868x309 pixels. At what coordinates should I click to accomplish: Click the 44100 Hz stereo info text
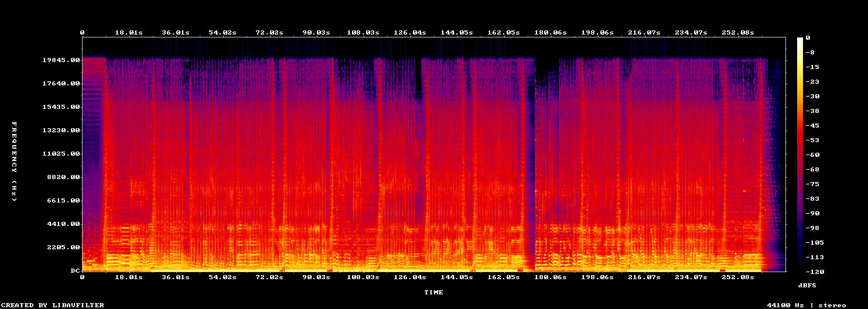point(808,305)
